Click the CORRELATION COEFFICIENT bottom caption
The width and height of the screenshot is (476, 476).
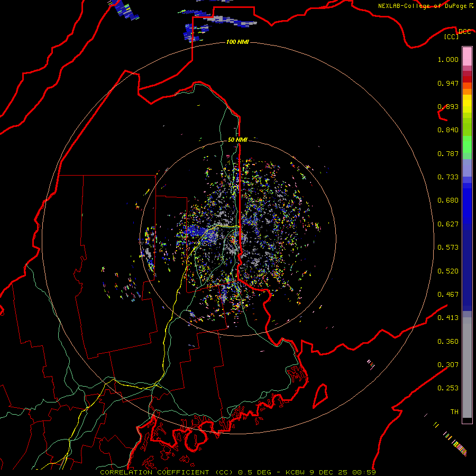pyautogui.click(x=238, y=472)
